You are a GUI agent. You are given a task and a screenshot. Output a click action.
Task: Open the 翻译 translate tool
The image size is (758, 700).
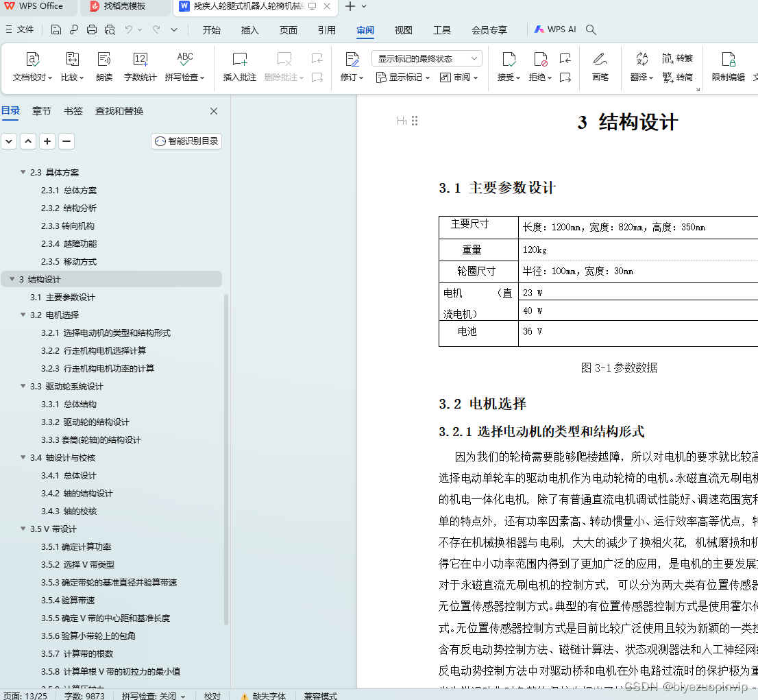click(x=641, y=67)
